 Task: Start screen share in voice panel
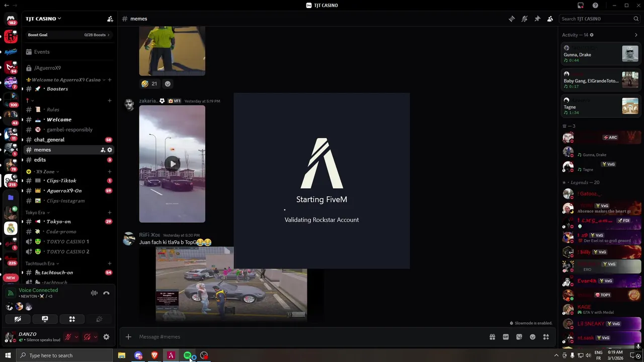click(x=45, y=319)
